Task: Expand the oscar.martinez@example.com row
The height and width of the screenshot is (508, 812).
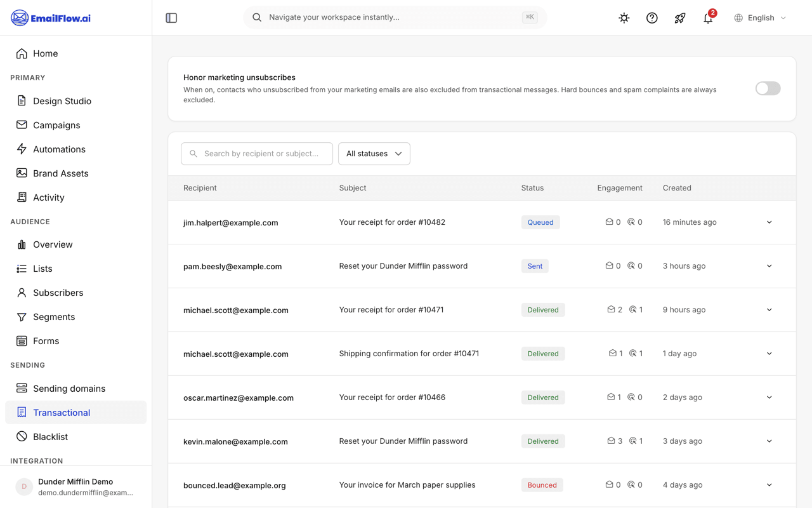Action: click(x=769, y=398)
